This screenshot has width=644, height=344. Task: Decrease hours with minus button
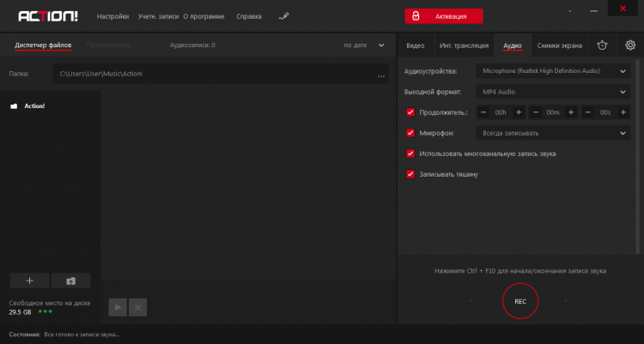483,112
